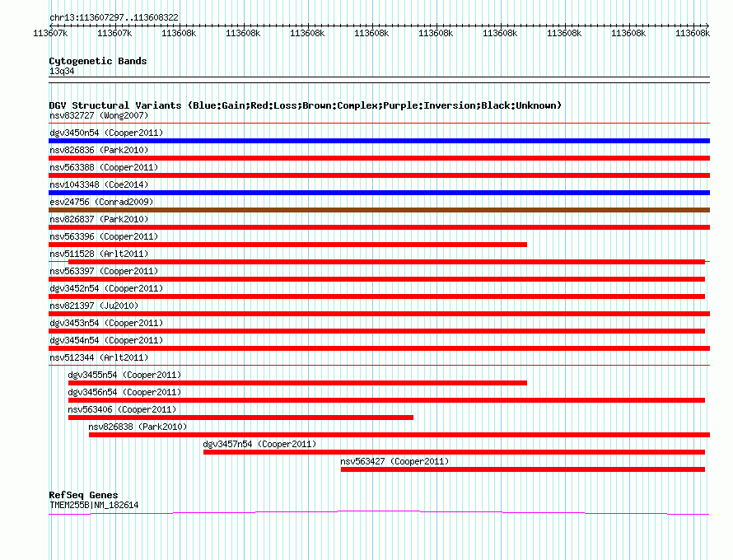Open variant nsv563396 (Cooper2011) label

[104, 236]
